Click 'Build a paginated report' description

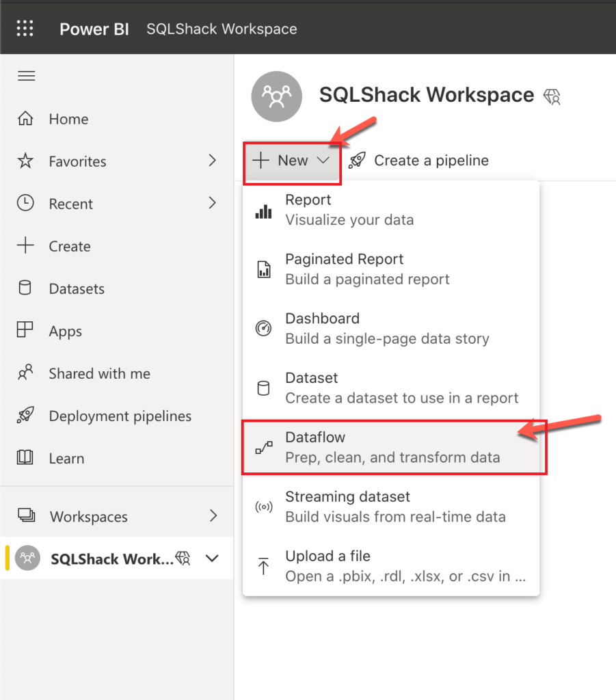click(367, 280)
